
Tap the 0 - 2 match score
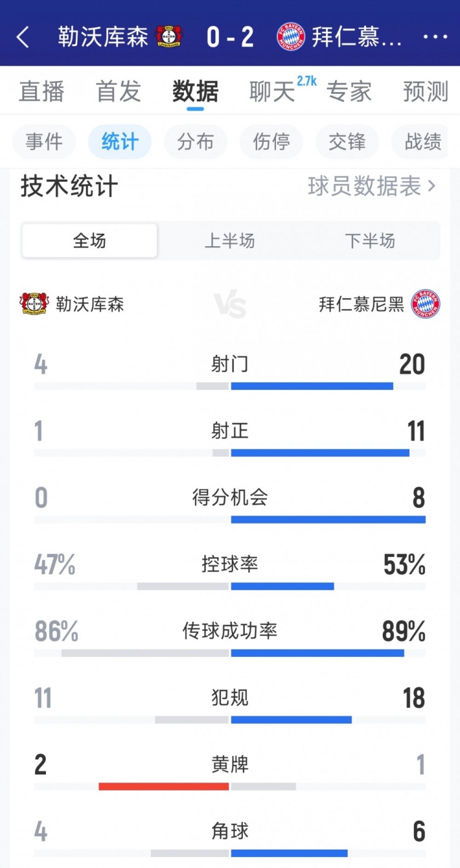tap(230, 37)
